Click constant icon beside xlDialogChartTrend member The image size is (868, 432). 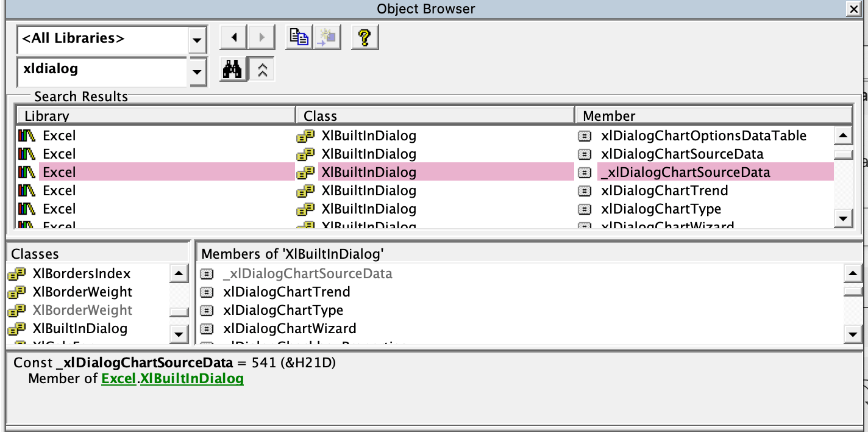click(207, 292)
